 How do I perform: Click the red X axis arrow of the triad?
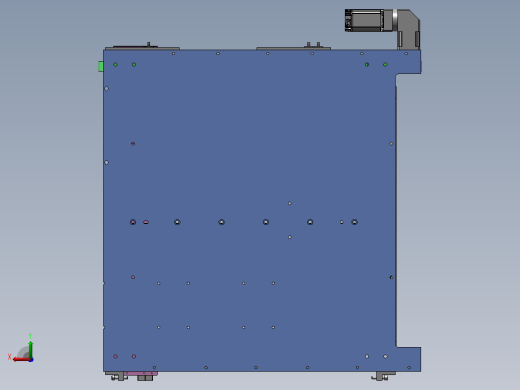click(22, 359)
